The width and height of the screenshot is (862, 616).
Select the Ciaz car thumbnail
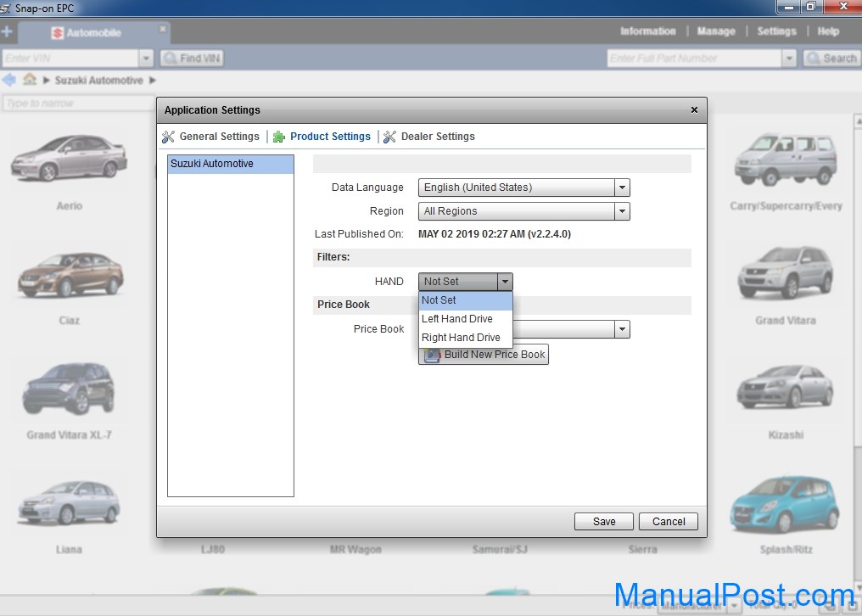pos(70,275)
